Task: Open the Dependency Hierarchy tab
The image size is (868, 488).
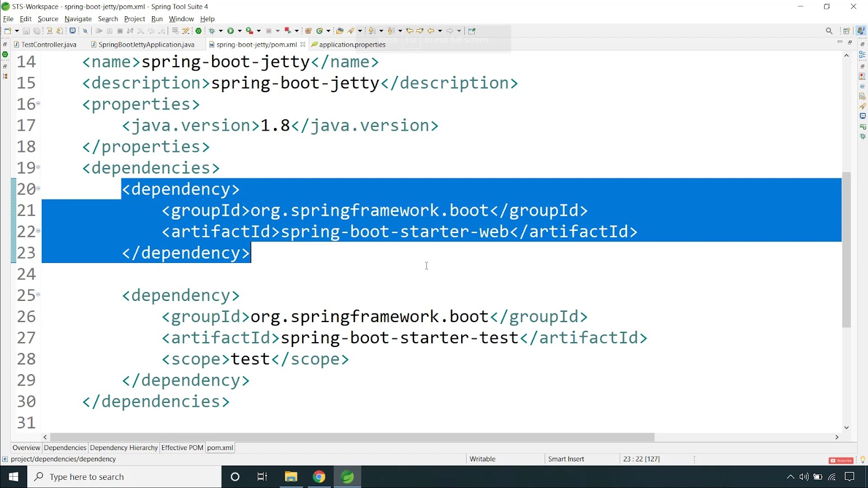Action: (124, 447)
